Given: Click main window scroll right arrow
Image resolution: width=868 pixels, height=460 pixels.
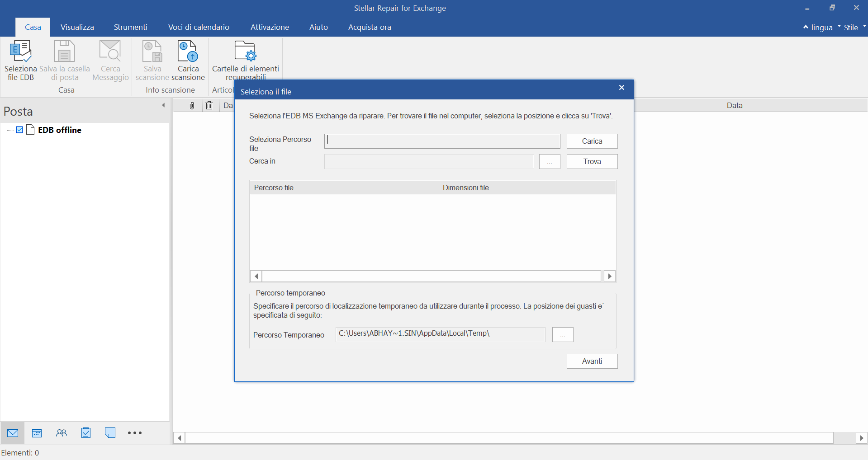Looking at the screenshot, I should [x=862, y=438].
